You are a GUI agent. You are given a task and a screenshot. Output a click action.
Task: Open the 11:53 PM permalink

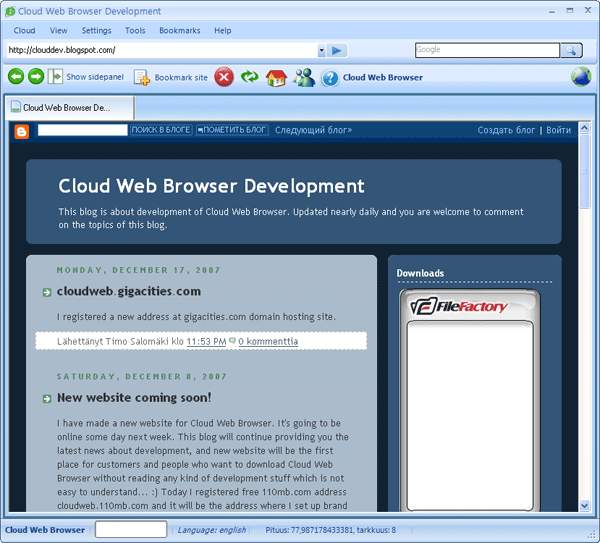(x=206, y=341)
